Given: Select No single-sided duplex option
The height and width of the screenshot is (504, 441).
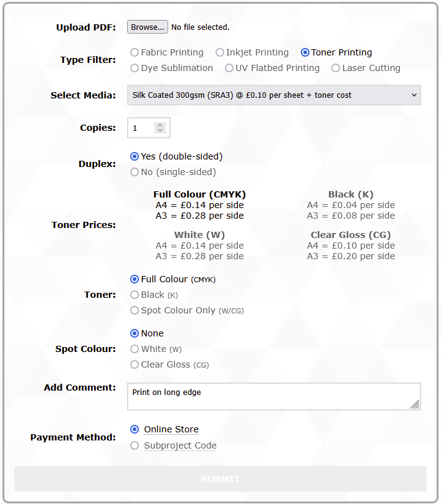Looking at the screenshot, I should [x=135, y=172].
